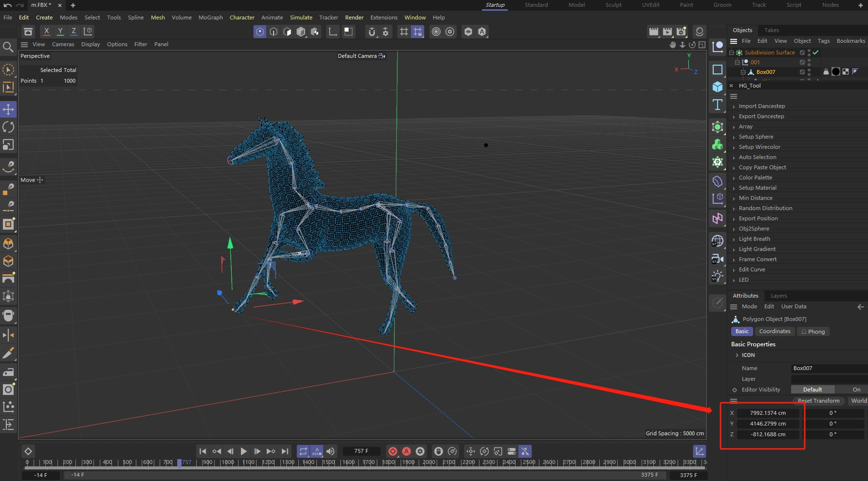Add a Null object from palette
This screenshot has width=868, height=481.
pyautogui.click(x=718, y=47)
